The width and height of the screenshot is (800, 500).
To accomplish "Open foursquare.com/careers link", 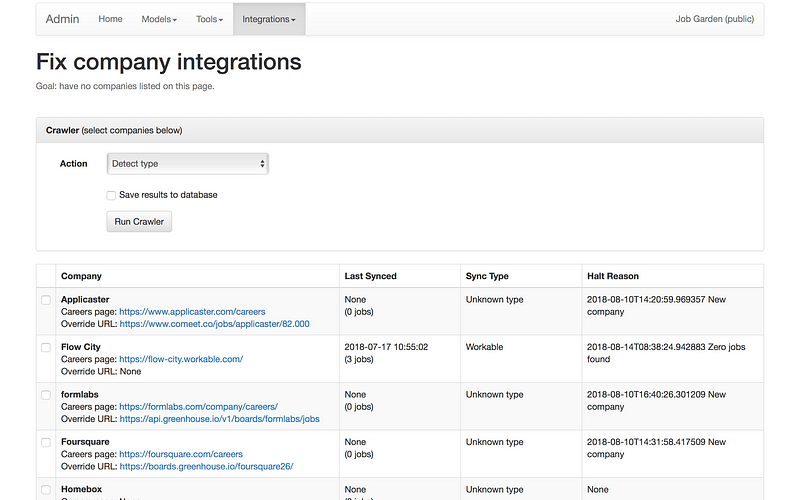I will (181, 454).
